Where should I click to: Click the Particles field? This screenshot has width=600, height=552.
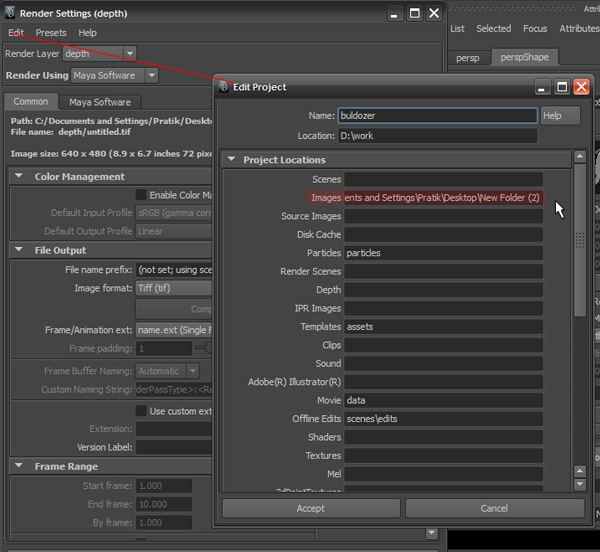[443, 253]
